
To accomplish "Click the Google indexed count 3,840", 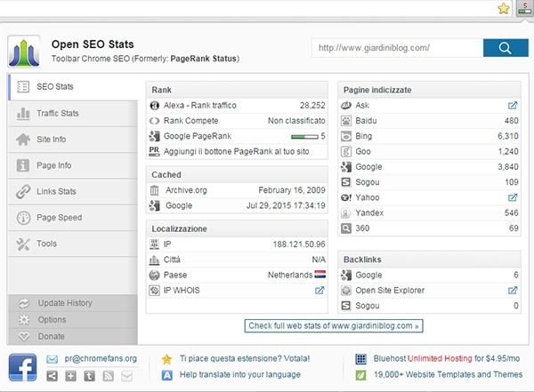I will [508, 167].
